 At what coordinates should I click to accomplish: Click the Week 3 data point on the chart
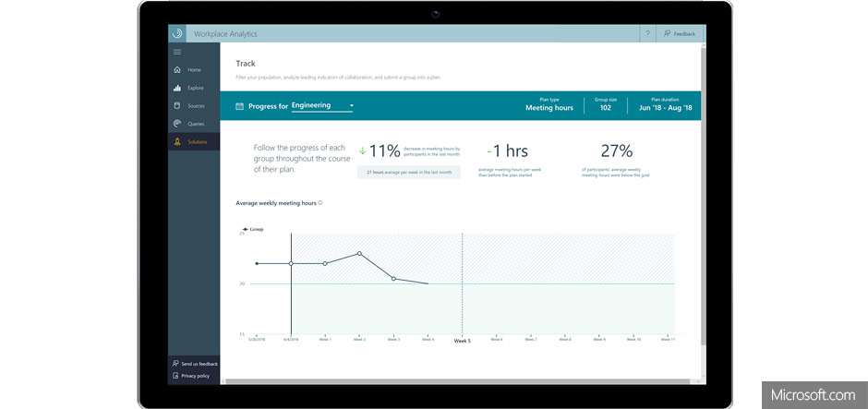393,278
